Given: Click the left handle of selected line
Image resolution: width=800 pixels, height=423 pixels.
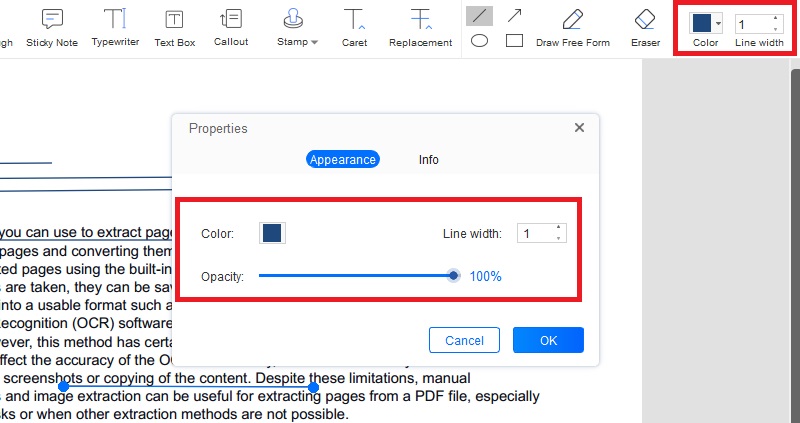Looking at the screenshot, I should pyautogui.click(x=64, y=387).
